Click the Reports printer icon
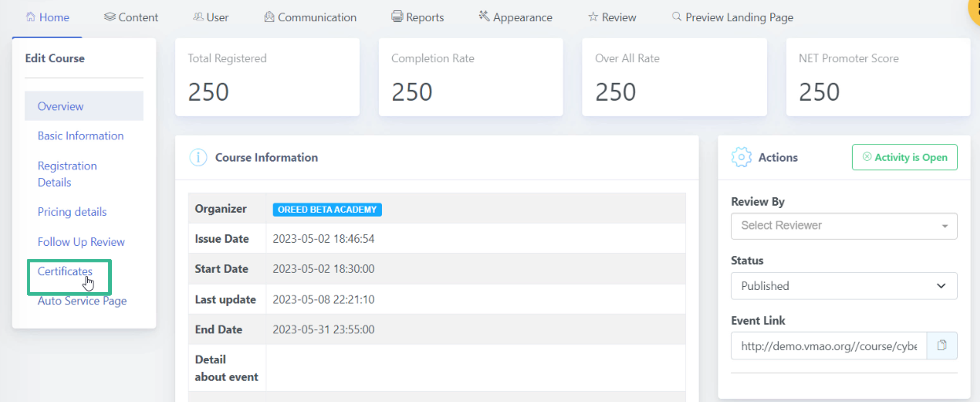 pos(397,17)
